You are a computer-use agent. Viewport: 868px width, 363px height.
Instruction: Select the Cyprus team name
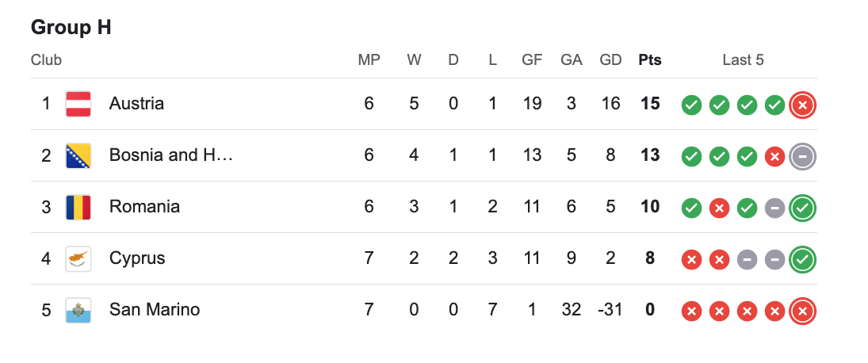[137, 258]
